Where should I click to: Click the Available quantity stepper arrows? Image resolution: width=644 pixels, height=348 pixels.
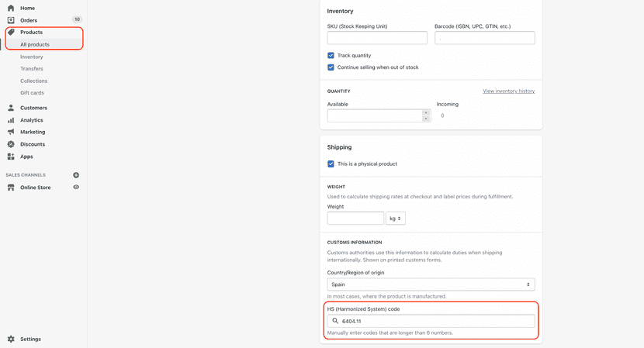[425, 115]
